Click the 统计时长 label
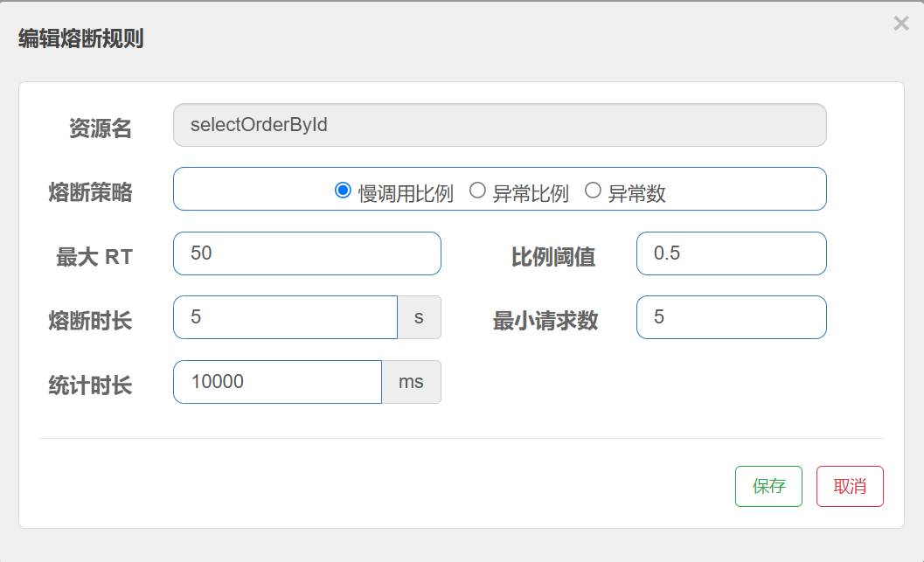 [90, 385]
